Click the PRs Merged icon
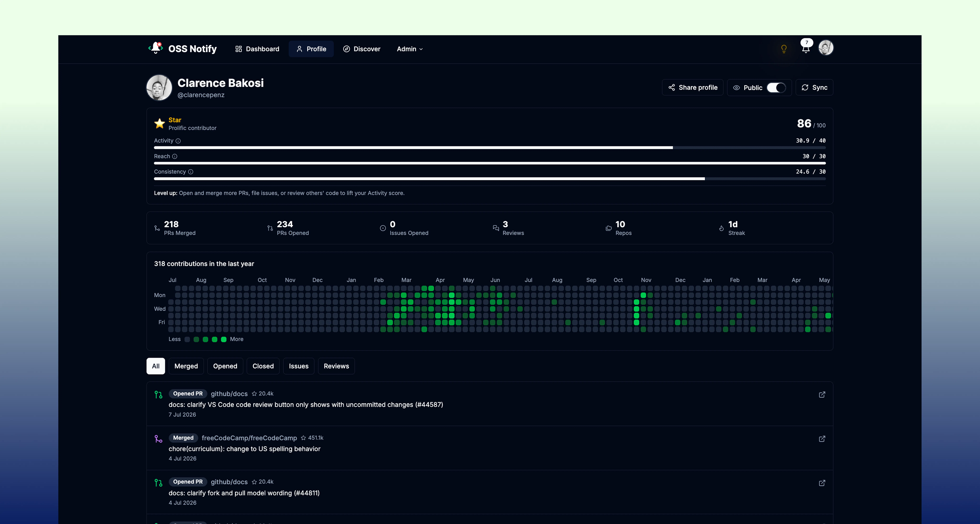The width and height of the screenshot is (980, 524). pos(157,228)
